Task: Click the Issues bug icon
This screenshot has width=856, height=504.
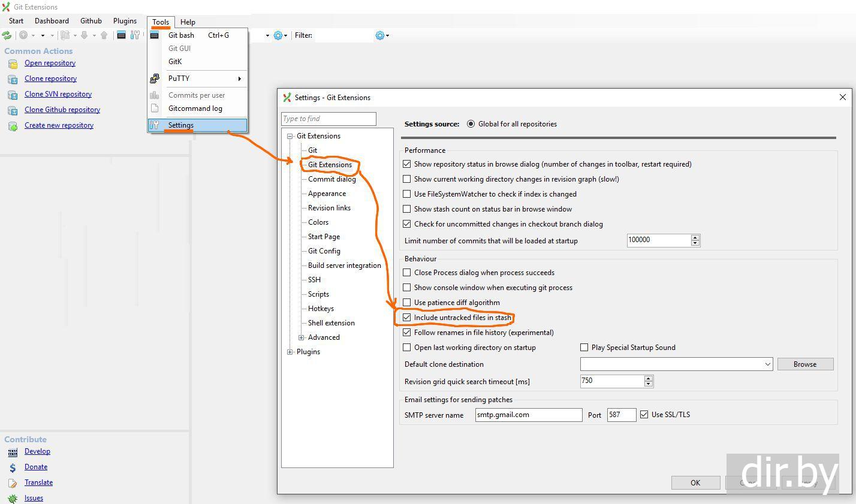Action: pos(13,499)
